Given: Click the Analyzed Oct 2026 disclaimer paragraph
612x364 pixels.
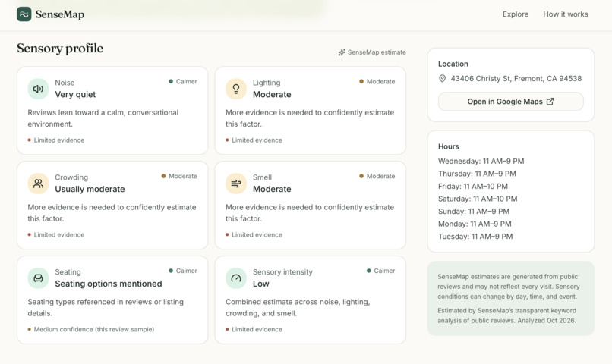Looking at the screenshot, I should 507,315.
